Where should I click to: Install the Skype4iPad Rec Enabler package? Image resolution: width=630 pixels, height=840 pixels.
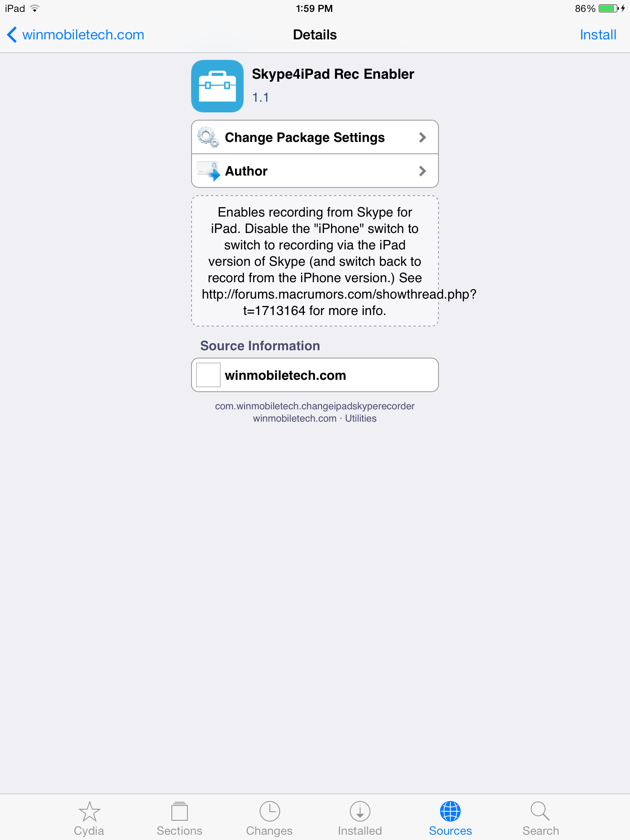(598, 35)
